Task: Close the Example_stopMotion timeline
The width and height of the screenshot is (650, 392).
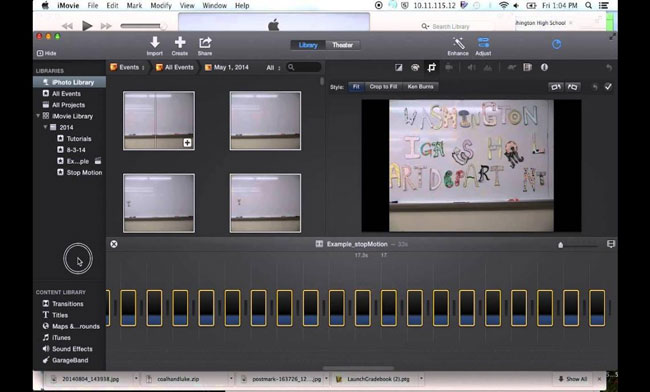Action: [x=114, y=244]
